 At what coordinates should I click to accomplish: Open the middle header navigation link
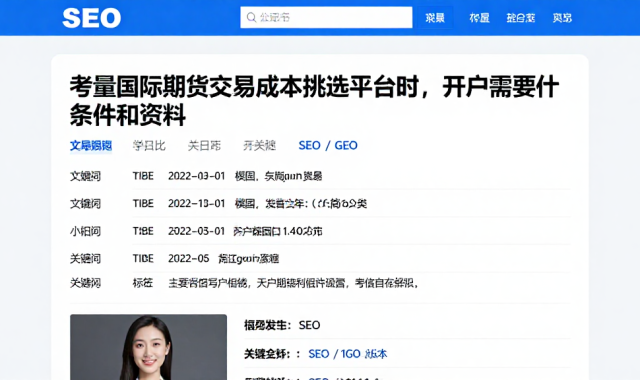520,18
